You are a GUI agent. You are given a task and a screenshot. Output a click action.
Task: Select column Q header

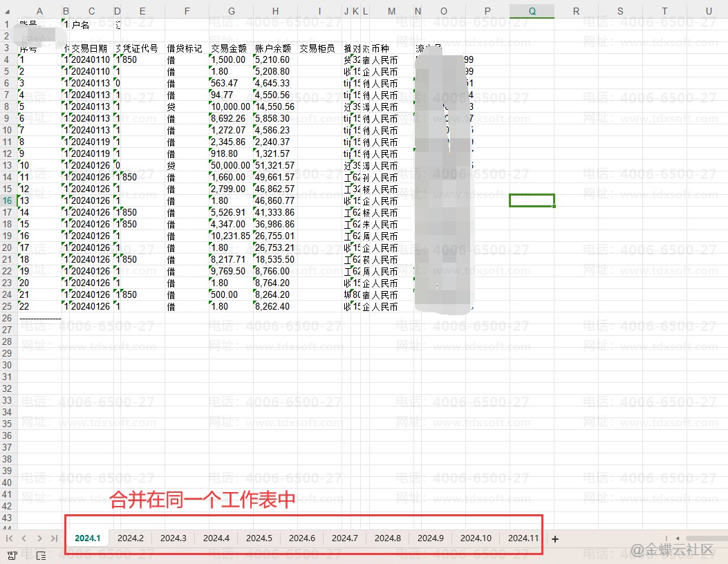pyautogui.click(x=532, y=11)
